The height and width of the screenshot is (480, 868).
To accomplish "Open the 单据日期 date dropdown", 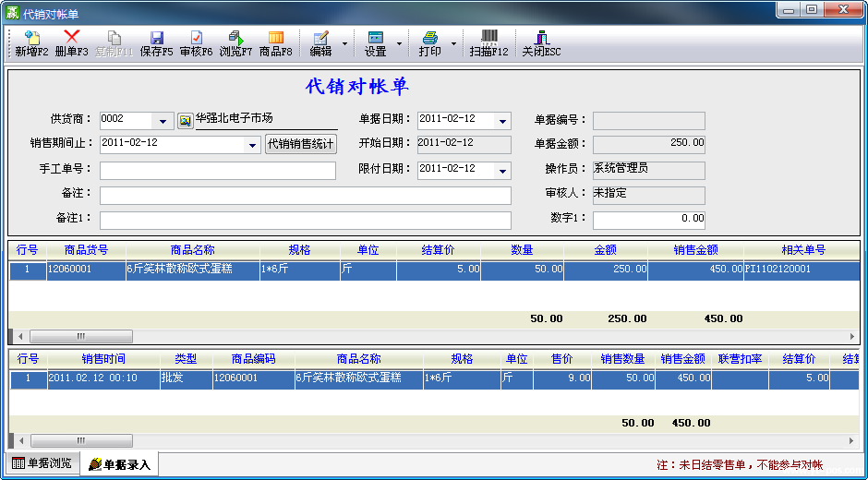I will [502, 121].
